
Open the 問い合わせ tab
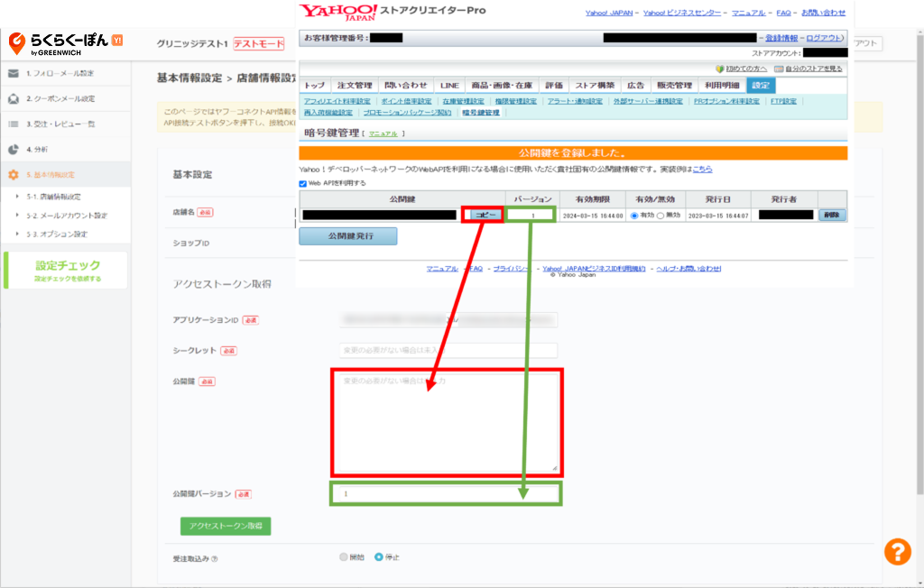coord(406,86)
